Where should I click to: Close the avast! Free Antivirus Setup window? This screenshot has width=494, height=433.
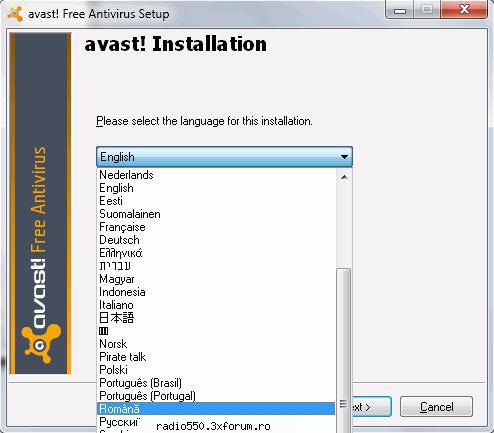(464, 9)
